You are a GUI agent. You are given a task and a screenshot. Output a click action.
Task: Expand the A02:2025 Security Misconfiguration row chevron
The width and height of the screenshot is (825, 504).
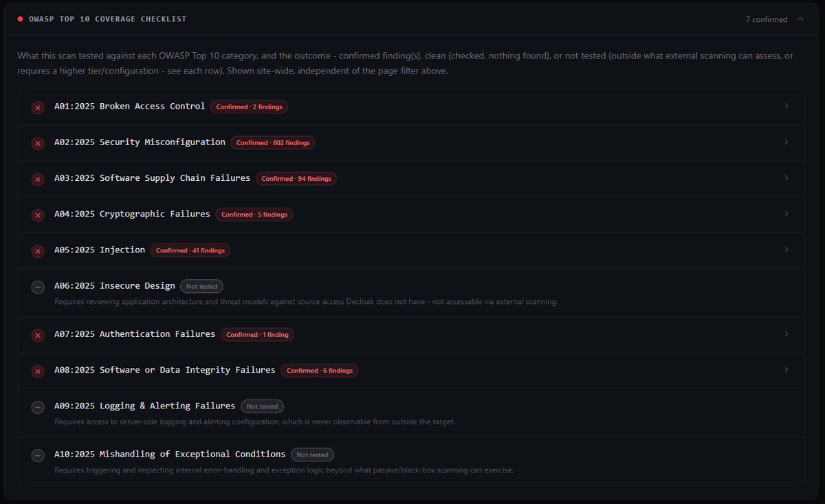click(786, 142)
